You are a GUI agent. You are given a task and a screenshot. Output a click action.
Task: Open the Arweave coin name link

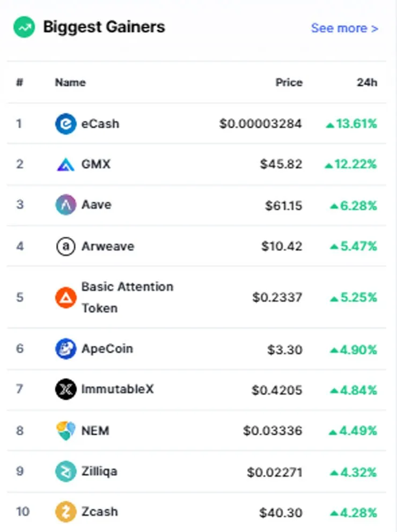[108, 246]
